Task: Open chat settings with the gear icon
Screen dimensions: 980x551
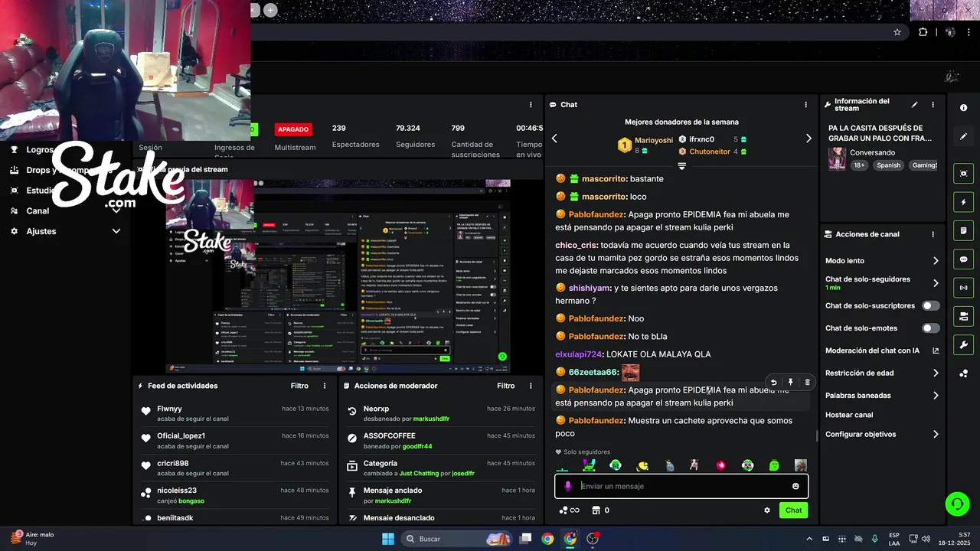Action: point(766,510)
